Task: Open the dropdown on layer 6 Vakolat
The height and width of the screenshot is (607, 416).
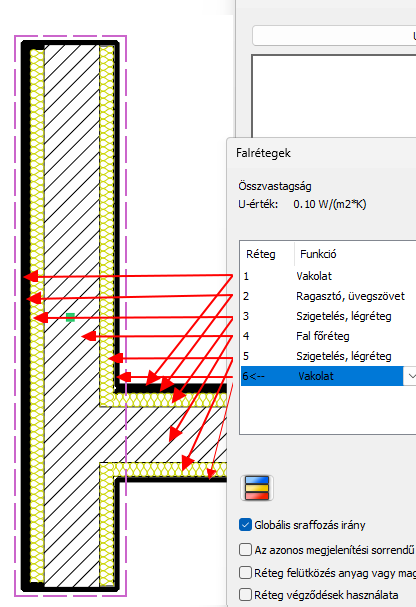Action: pos(410,376)
